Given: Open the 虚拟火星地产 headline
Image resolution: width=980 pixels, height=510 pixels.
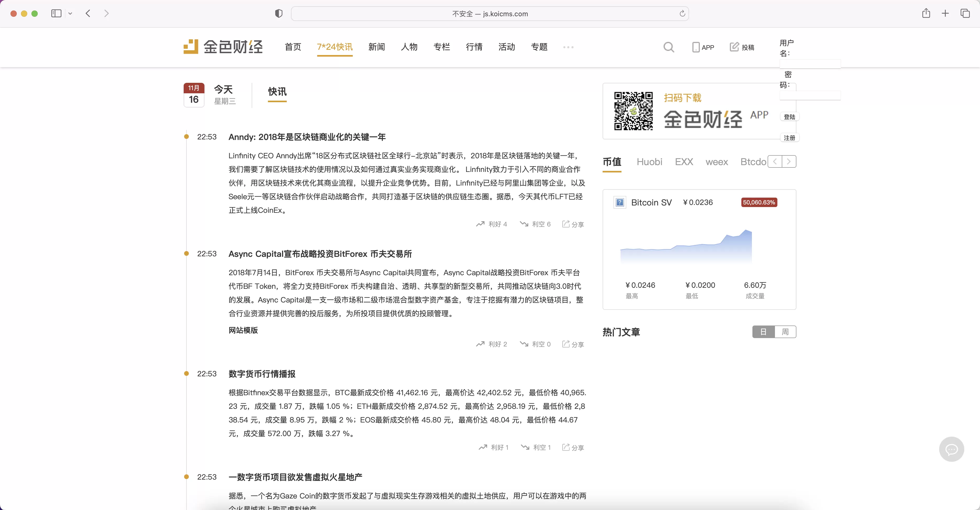Looking at the screenshot, I should [295, 477].
